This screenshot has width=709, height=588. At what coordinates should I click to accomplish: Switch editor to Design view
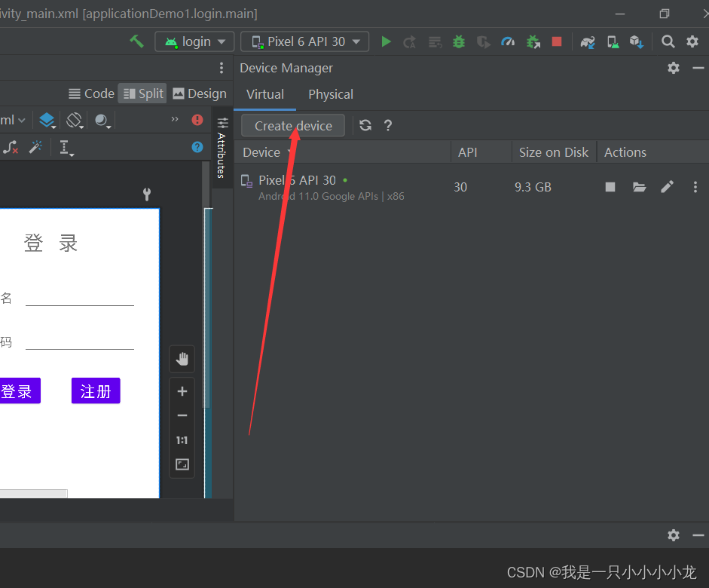(x=200, y=93)
